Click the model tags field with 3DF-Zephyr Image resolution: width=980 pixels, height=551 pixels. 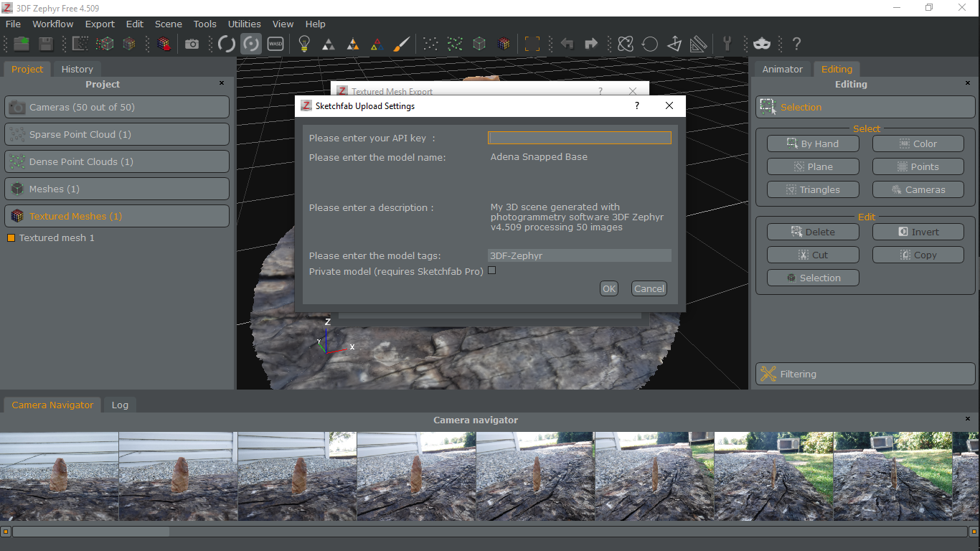click(580, 255)
